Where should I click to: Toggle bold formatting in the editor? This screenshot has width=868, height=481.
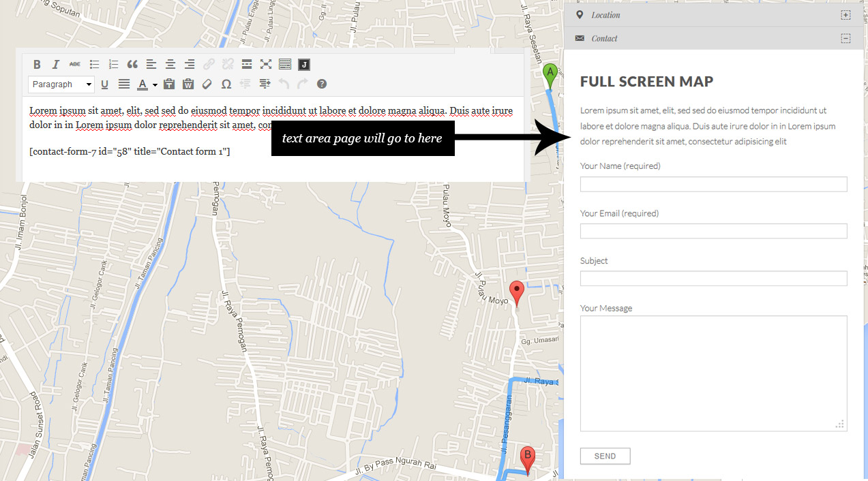coord(37,65)
